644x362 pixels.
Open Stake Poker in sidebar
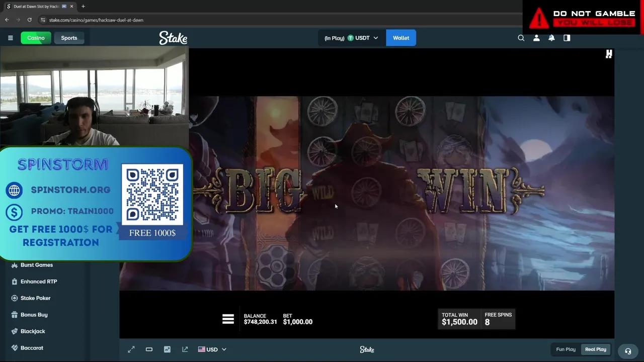tap(35, 298)
